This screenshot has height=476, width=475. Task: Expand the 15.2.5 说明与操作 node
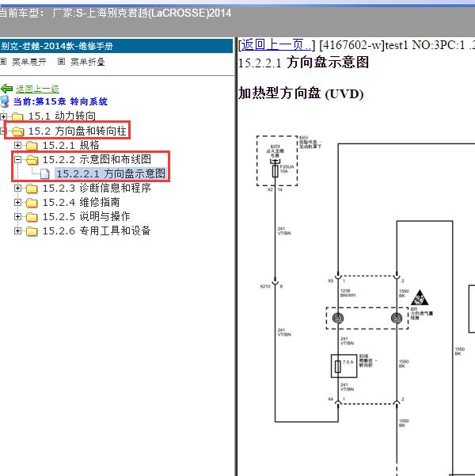[x=17, y=217]
